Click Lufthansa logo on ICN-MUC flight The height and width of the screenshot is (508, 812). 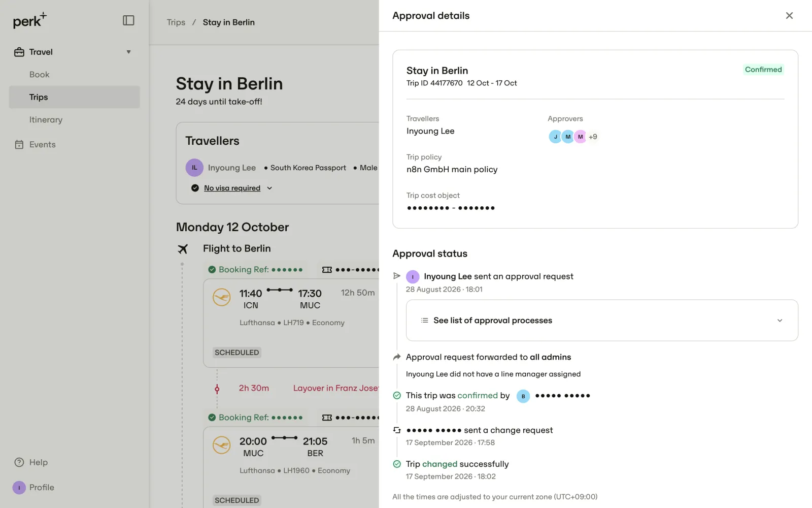[222, 297]
